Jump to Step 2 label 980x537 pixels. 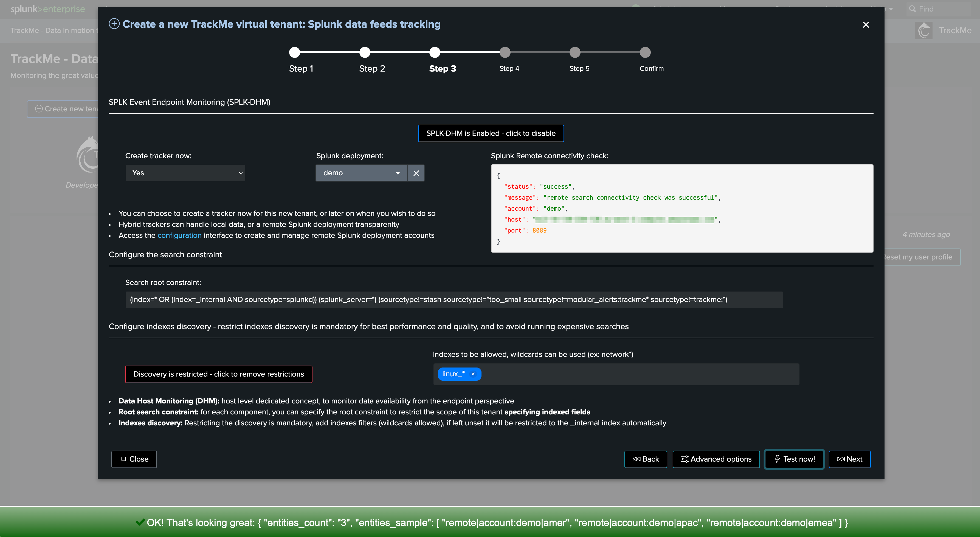[372, 69]
